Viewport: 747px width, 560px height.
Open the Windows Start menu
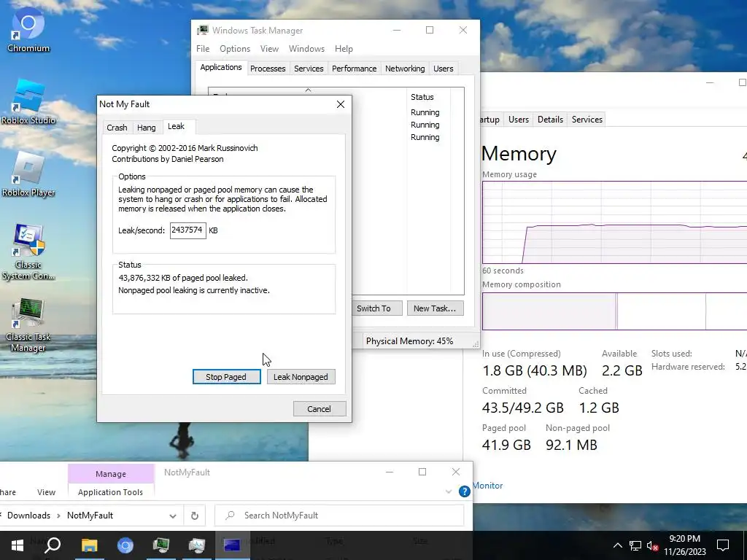(18, 545)
